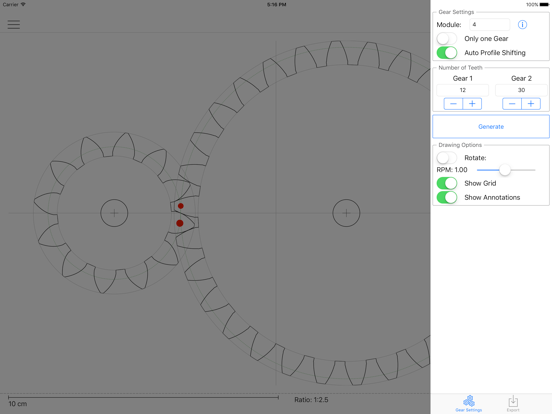The width and height of the screenshot is (552, 414).
Task: Click the Ratio: 1:2.5 label
Action: point(311,400)
